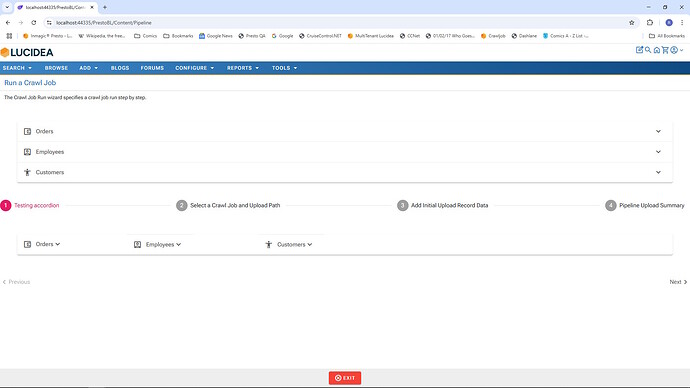The image size is (690, 388).
Task: Expand the Customers row chevron at right
Action: point(658,172)
